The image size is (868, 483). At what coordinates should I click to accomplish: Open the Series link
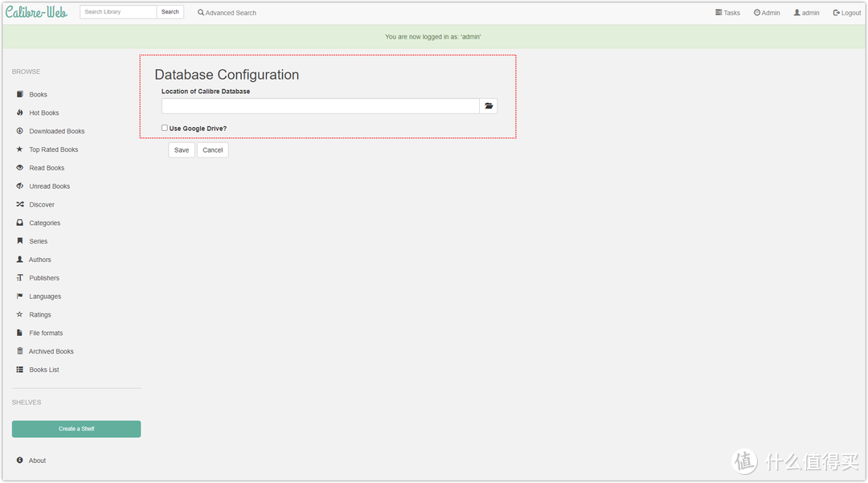tap(39, 241)
